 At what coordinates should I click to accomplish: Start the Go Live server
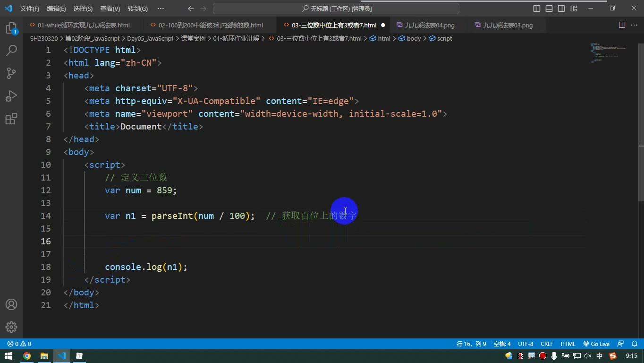(x=596, y=344)
